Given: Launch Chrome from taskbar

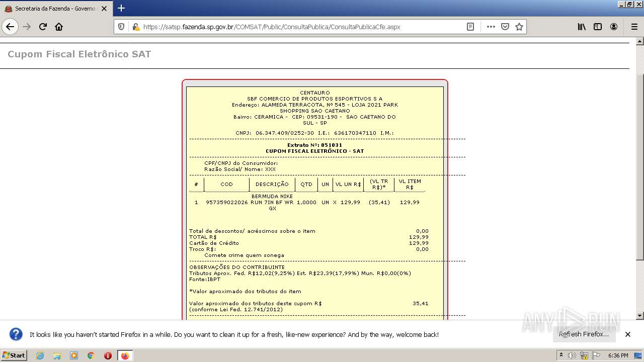Looking at the screenshot, I should pyautogui.click(x=91, y=355).
